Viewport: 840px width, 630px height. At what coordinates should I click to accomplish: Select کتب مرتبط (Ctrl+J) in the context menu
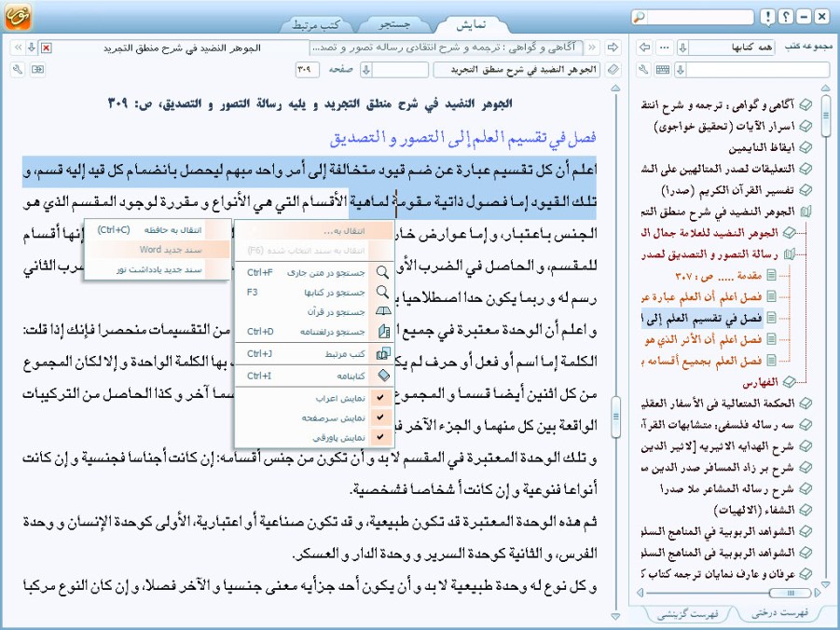tap(315, 353)
